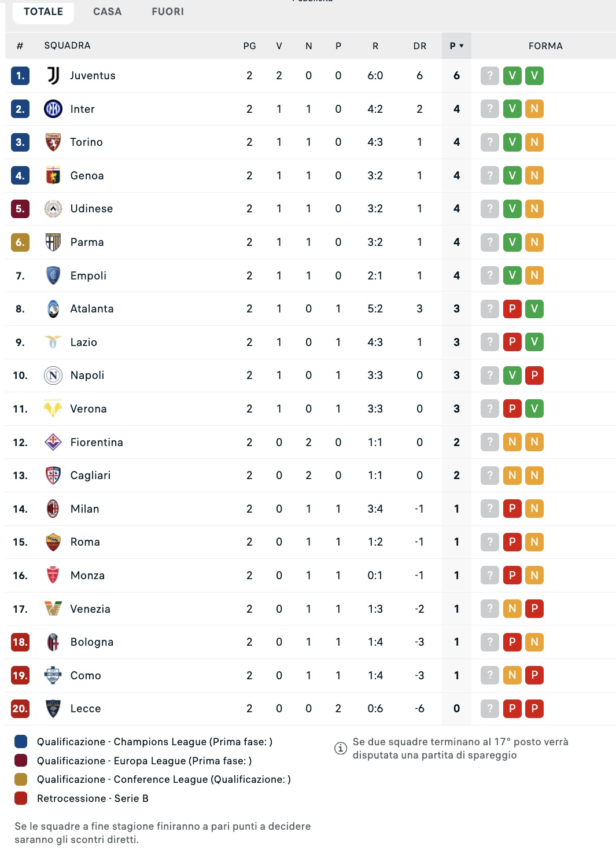Click the Atalanta team logo
Screen dimensions: 616x854
[x=53, y=309]
